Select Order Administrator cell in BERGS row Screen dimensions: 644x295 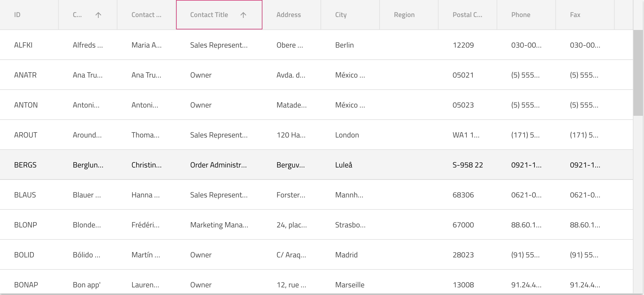pyautogui.click(x=218, y=165)
